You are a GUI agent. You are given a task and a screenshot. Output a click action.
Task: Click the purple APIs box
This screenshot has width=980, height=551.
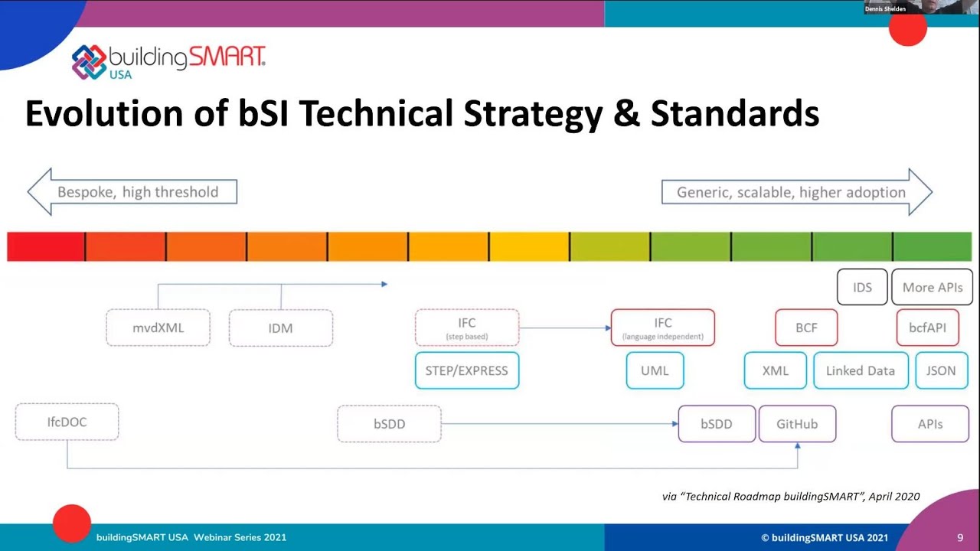930,424
